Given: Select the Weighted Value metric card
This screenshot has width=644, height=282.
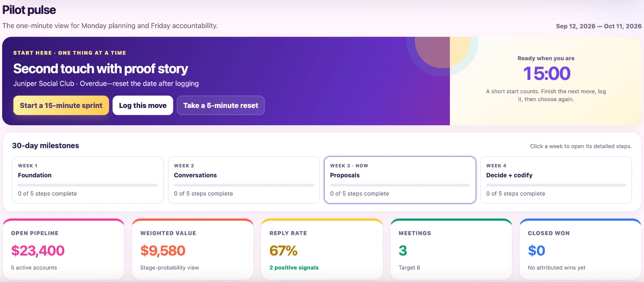Looking at the screenshot, I should click(x=193, y=250).
